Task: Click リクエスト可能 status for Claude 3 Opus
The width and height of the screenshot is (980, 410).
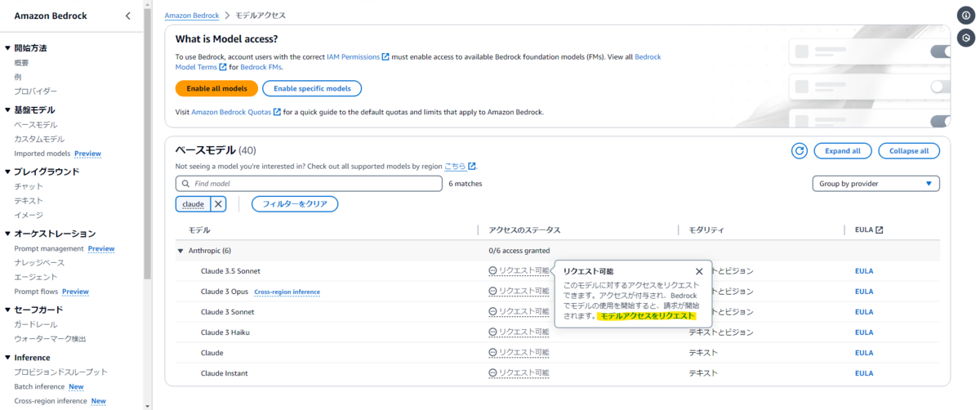Action: coord(519,291)
